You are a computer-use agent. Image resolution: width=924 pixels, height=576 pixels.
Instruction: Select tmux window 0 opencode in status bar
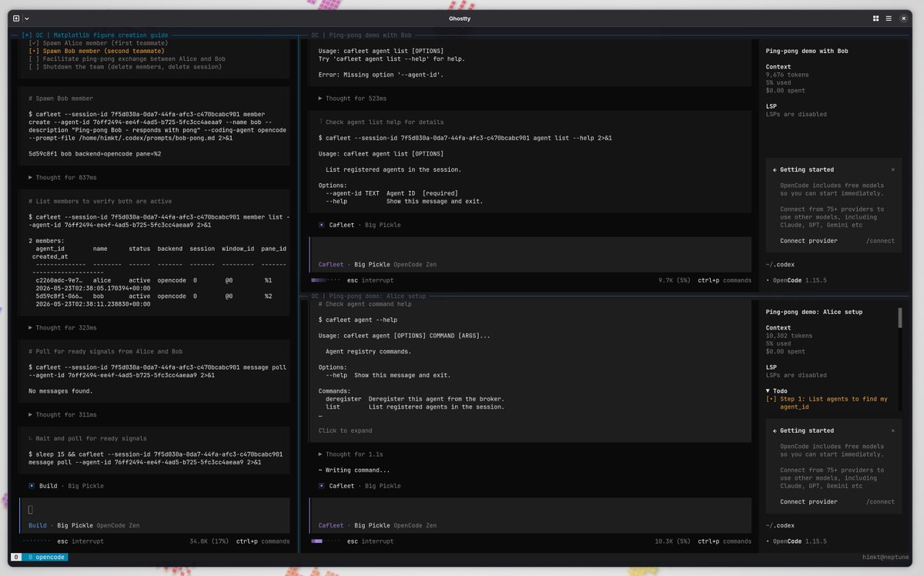[x=46, y=557]
